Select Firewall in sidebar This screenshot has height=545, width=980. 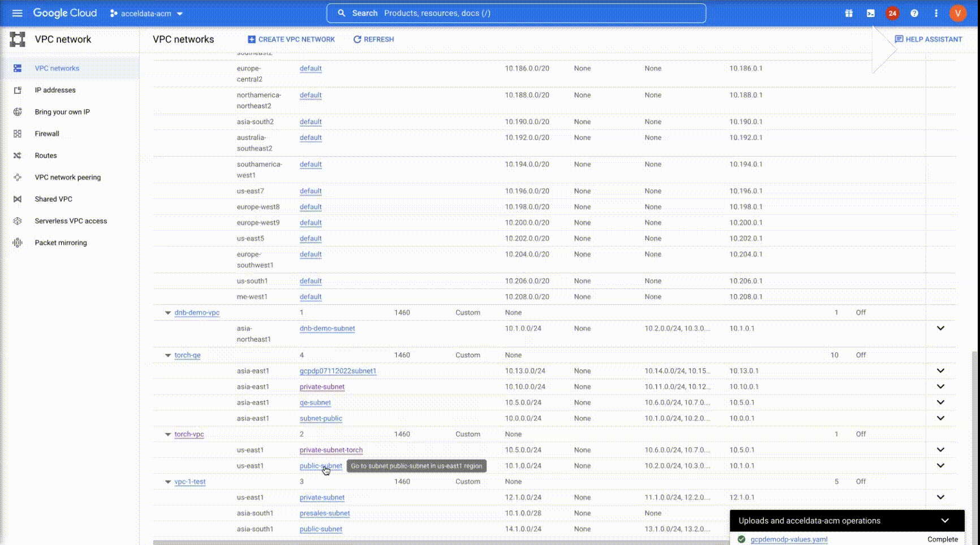click(x=70, y=134)
